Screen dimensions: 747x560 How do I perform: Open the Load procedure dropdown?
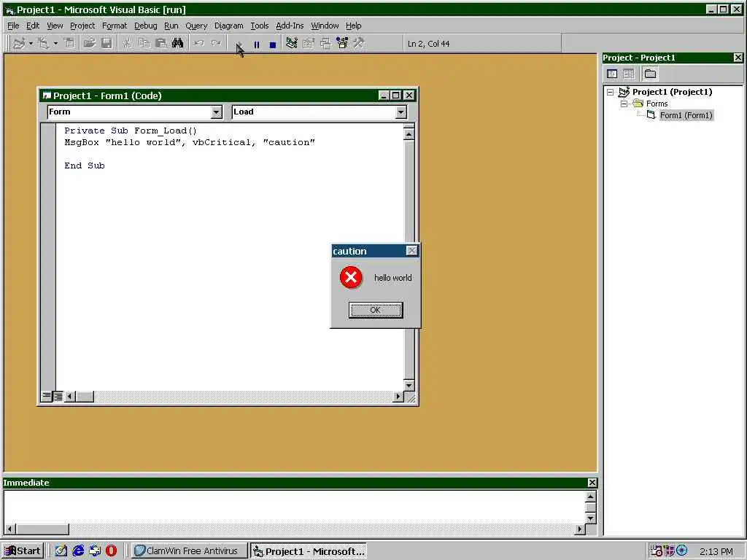(401, 112)
